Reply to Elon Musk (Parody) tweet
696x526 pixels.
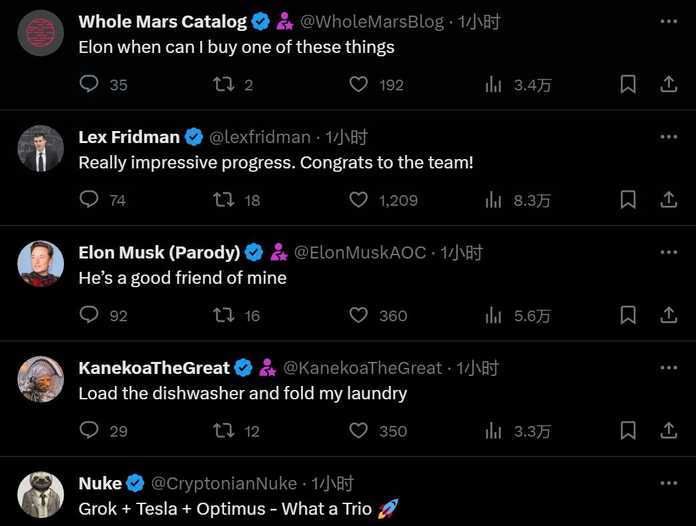pyautogui.click(x=89, y=315)
